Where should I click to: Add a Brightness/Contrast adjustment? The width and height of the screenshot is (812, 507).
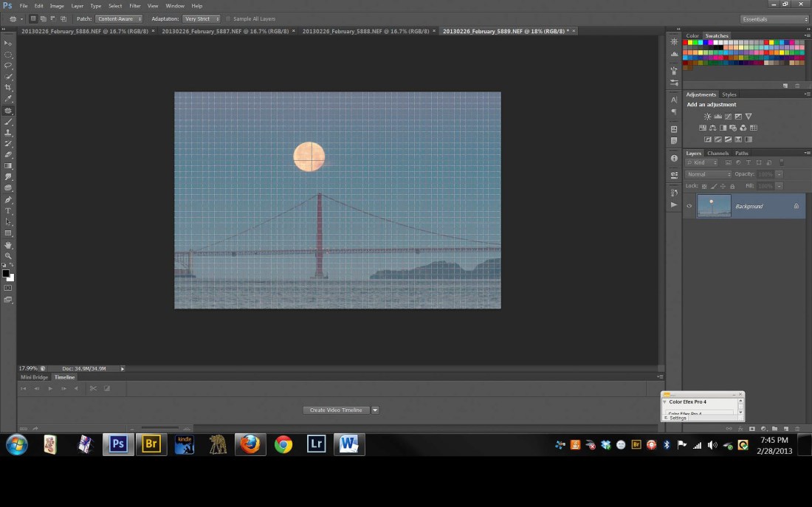point(707,117)
